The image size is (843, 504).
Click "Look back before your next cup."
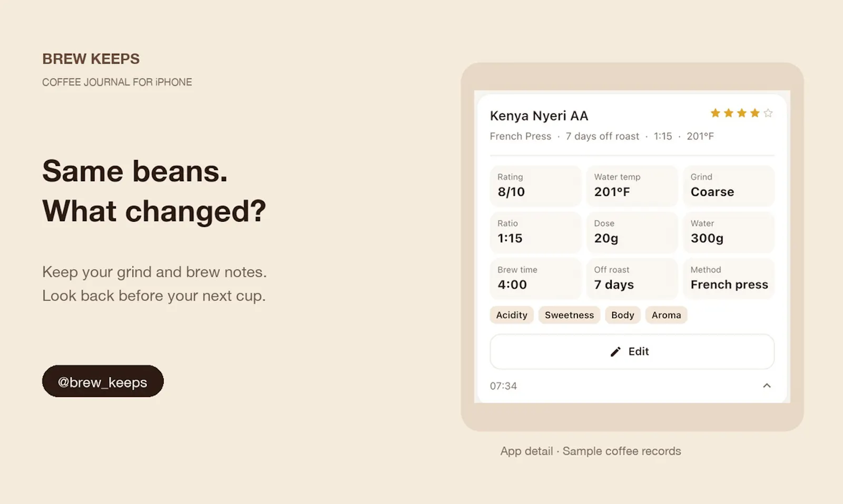pos(154,296)
